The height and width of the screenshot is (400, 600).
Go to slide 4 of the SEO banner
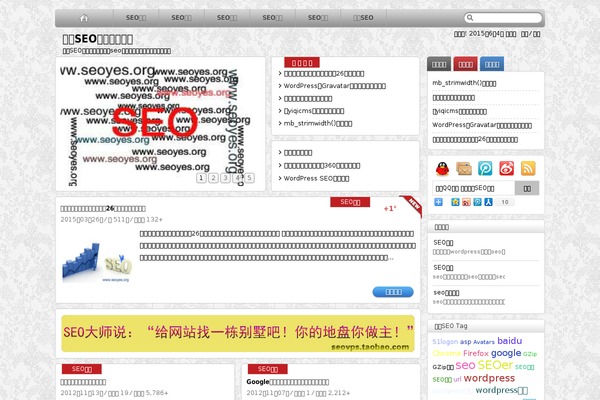click(x=237, y=178)
